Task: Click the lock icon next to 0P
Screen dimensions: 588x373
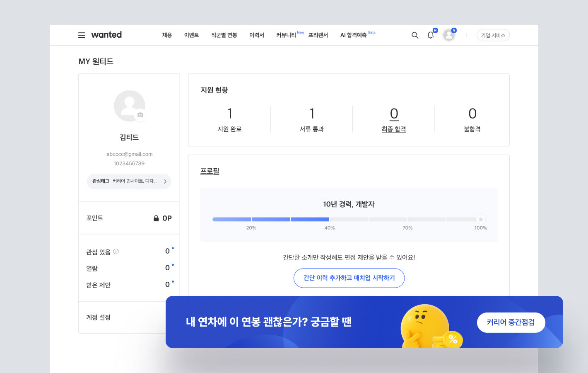Action: pos(156,218)
